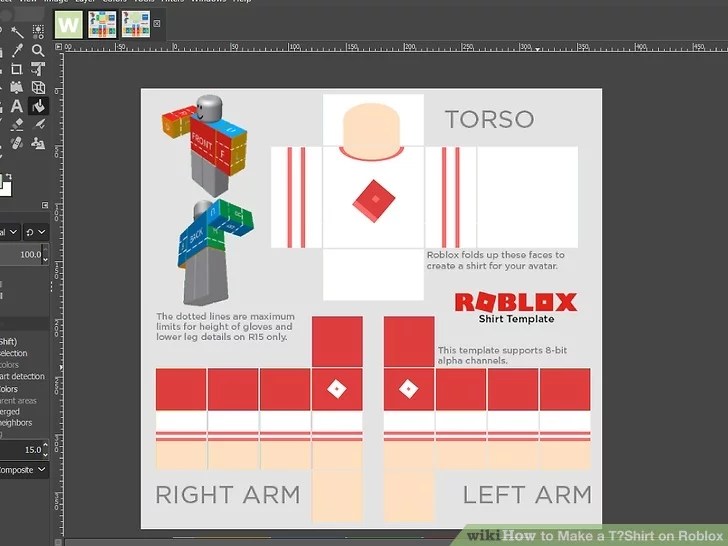Toggle the Diagonal neighbors option
The image size is (728, 546).
coord(16,423)
